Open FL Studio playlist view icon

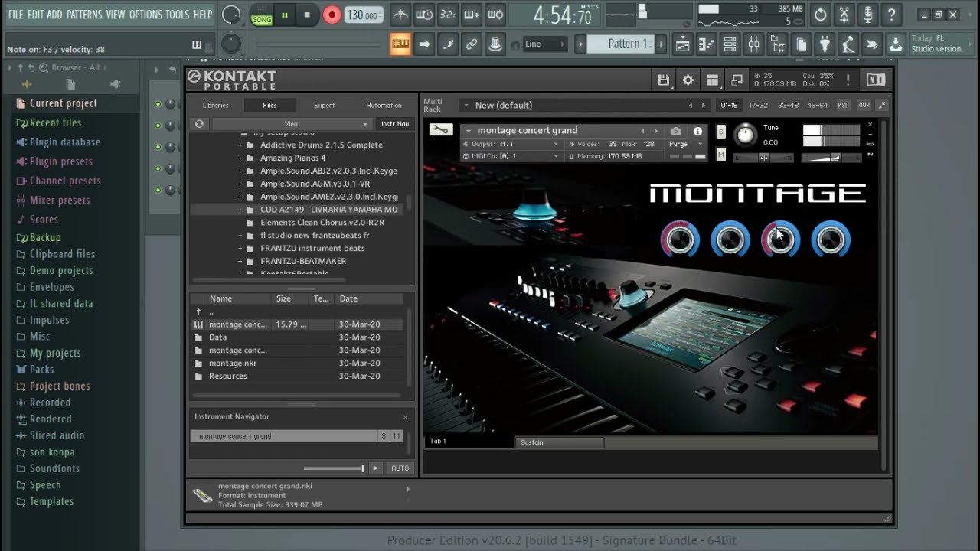pyautogui.click(x=682, y=44)
